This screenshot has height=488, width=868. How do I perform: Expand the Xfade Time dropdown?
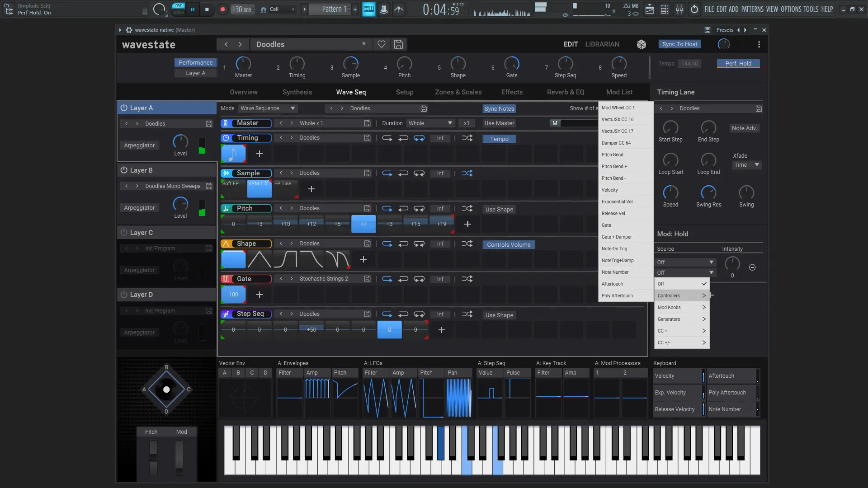pyautogui.click(x=746, y=165)
